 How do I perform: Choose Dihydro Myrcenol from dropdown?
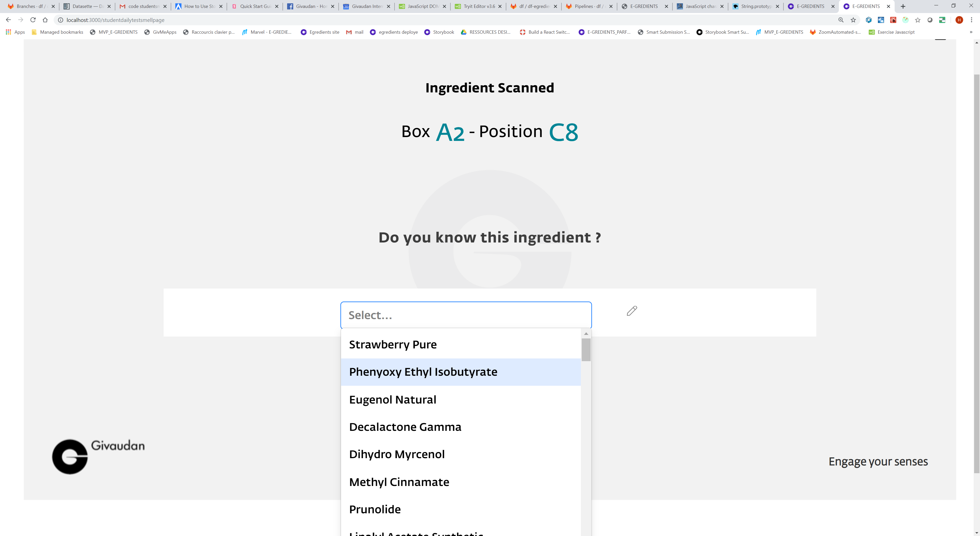point(397,454)
